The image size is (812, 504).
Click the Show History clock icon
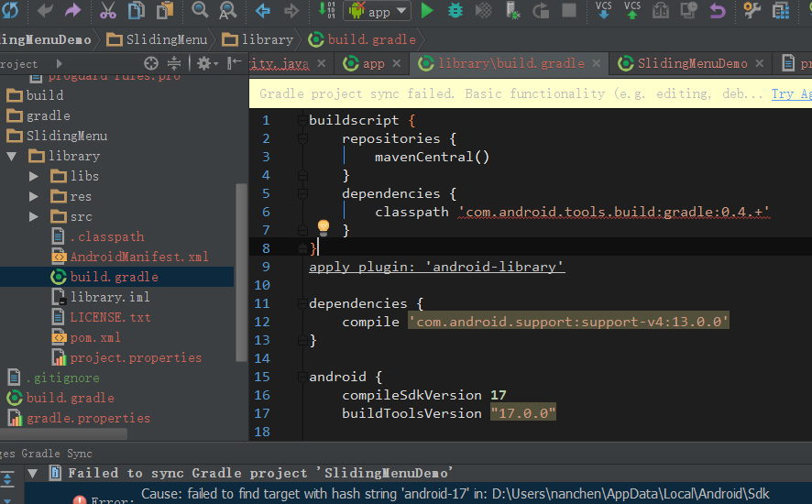(x=689, y=10)
